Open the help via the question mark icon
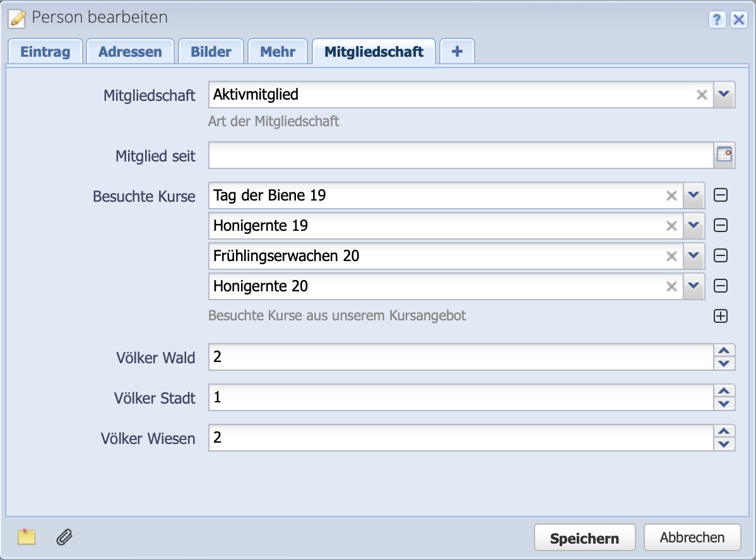 pyautogui.click(x=717, y=20)
